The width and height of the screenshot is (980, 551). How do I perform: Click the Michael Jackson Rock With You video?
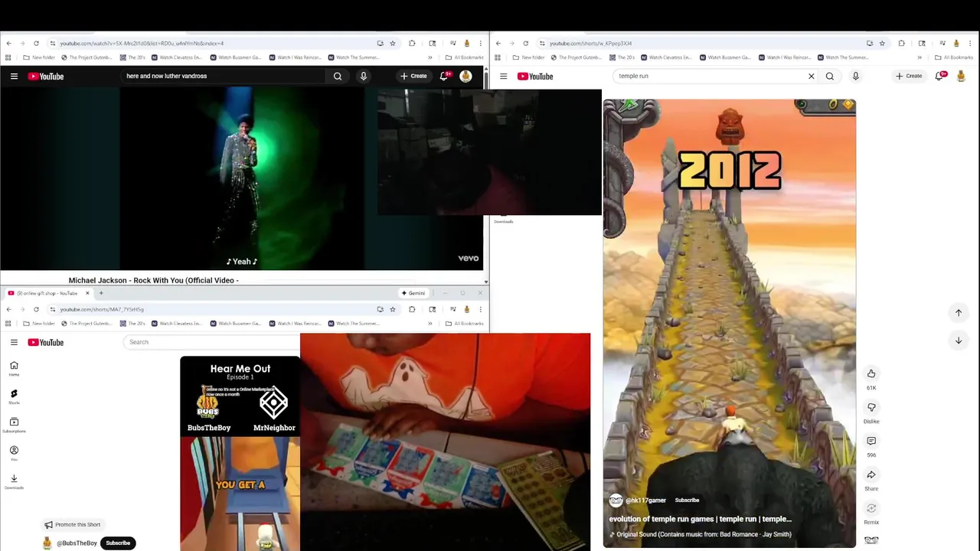point(241,178)
